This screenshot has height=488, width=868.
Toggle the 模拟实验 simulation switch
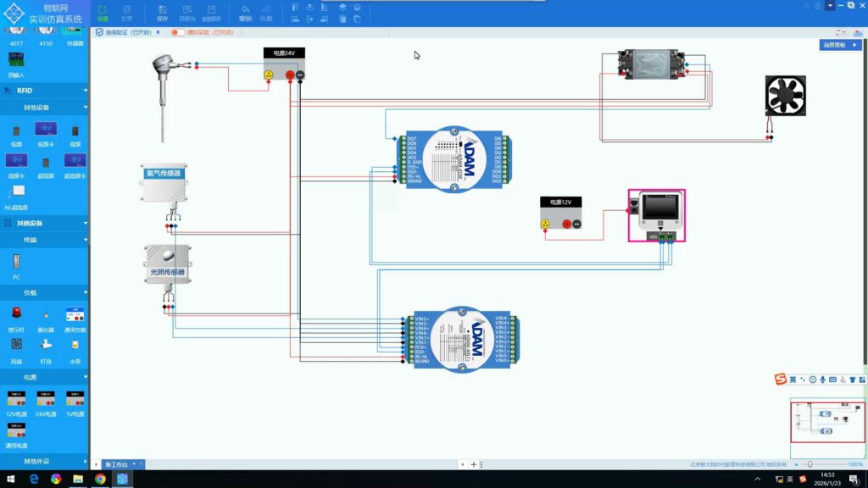tap(178, 32)
